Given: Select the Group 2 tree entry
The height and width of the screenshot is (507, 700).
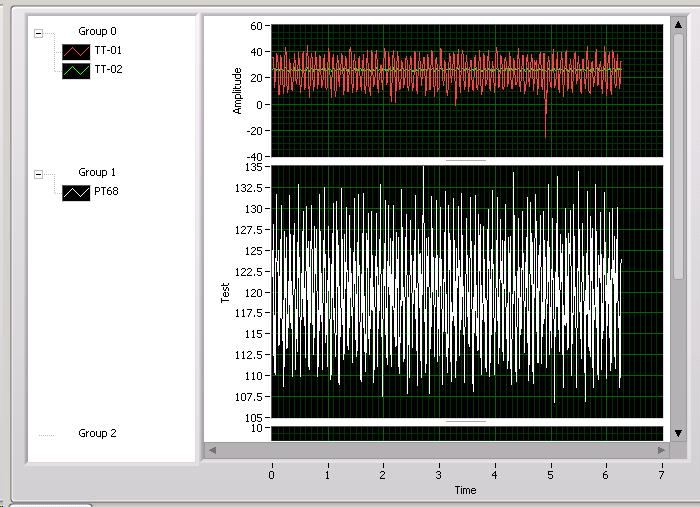Looking at the screenshot, I should click(97, 434).
